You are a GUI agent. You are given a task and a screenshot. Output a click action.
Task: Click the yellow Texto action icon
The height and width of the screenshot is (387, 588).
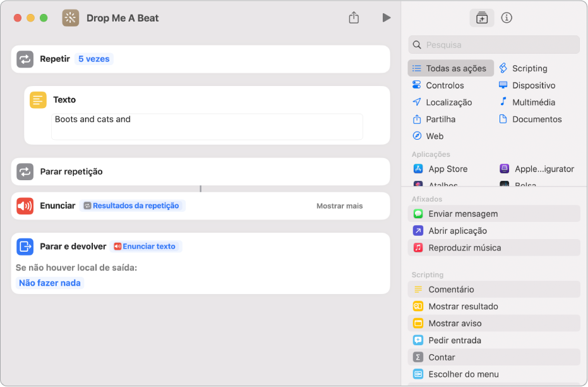click(38, 100)
